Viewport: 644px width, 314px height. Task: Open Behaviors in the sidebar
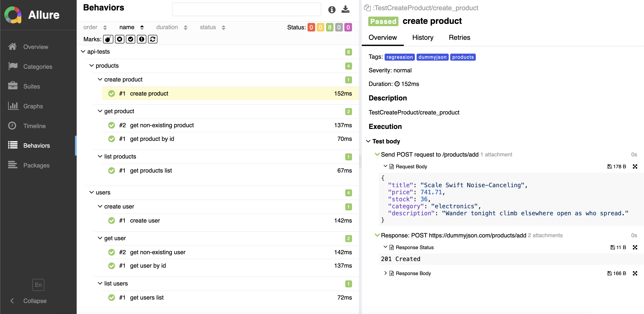38,145
